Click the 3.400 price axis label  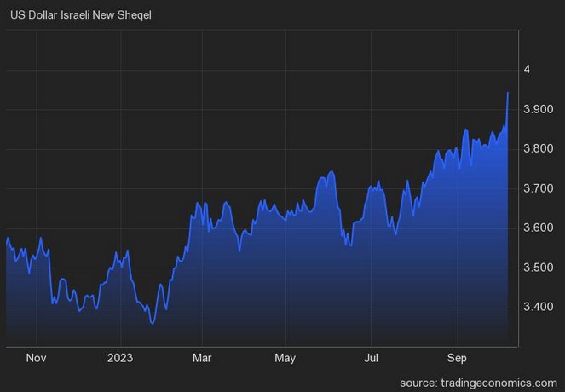[x=539, y=307]
